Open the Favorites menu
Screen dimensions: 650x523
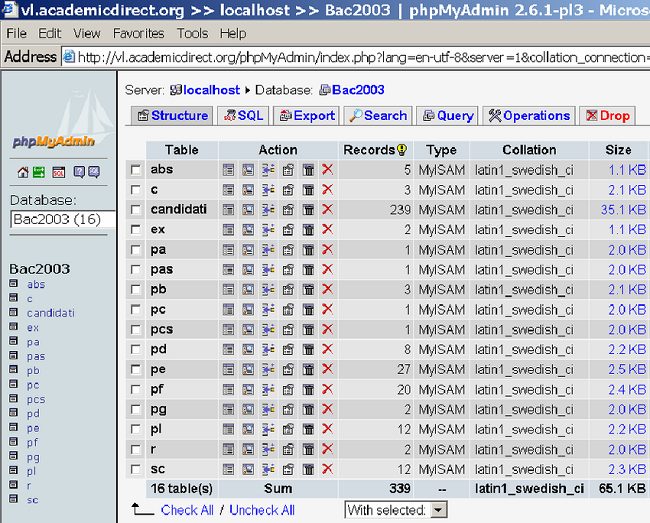point(138,33)
